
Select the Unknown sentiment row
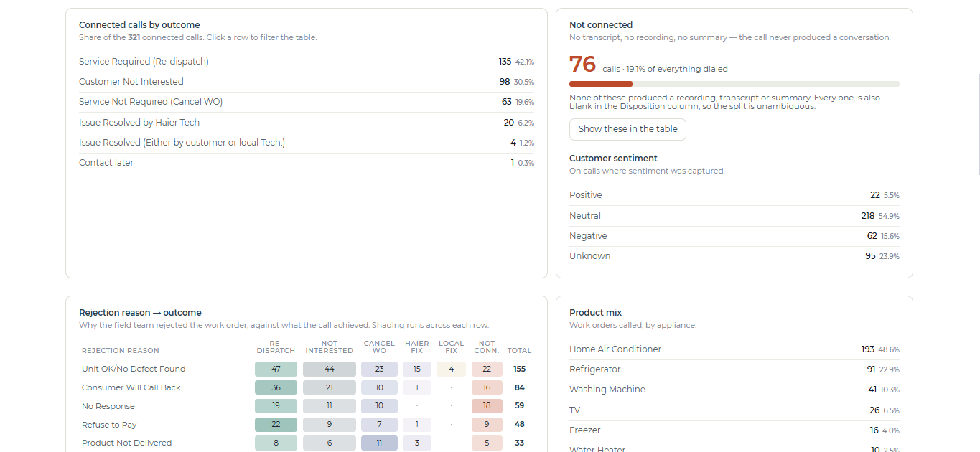tap(734, 256)
